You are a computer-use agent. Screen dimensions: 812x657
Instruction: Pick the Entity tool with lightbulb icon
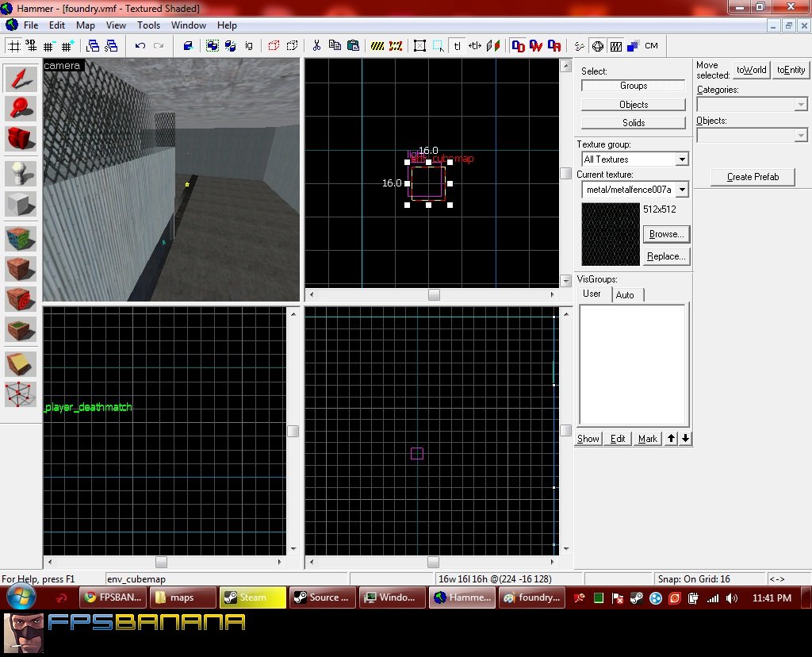click(21, 173)
